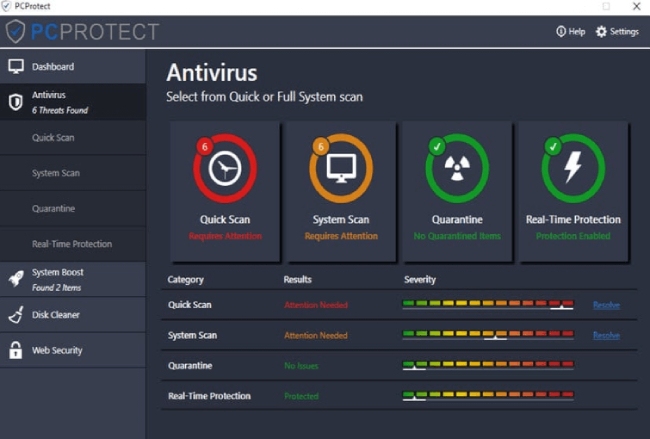The image size is (650, 439).
Task: Maximize the PCProtect window
Action: tap(606, 6)
